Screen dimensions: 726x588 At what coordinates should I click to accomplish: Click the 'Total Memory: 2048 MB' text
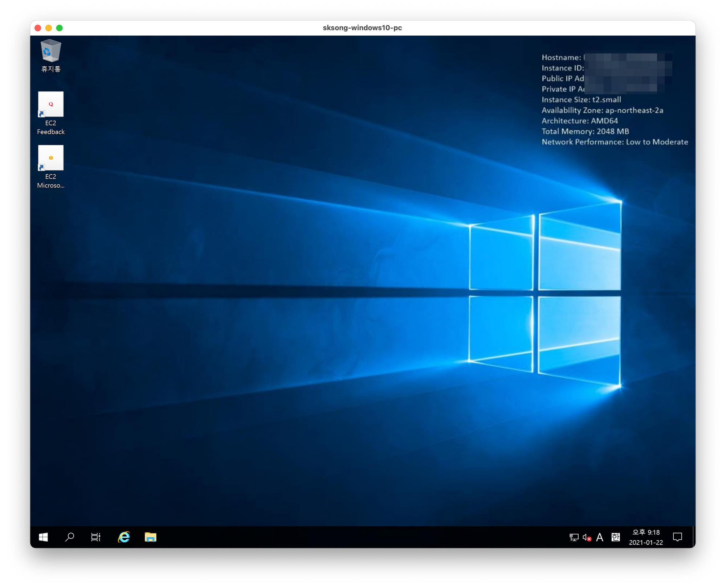pyautogui.click(x=585, y=131)
